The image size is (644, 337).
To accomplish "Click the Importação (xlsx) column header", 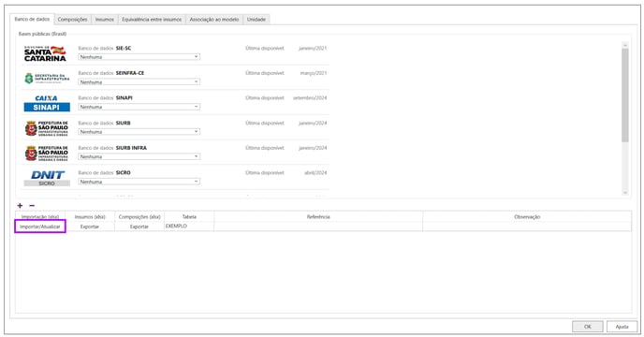I will tap(40, 216).
